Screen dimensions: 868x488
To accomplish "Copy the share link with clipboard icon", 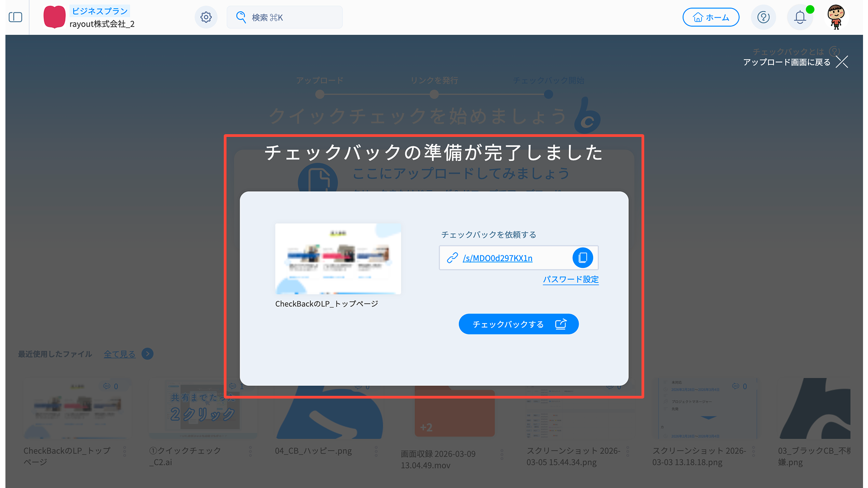I will [583, 258].
